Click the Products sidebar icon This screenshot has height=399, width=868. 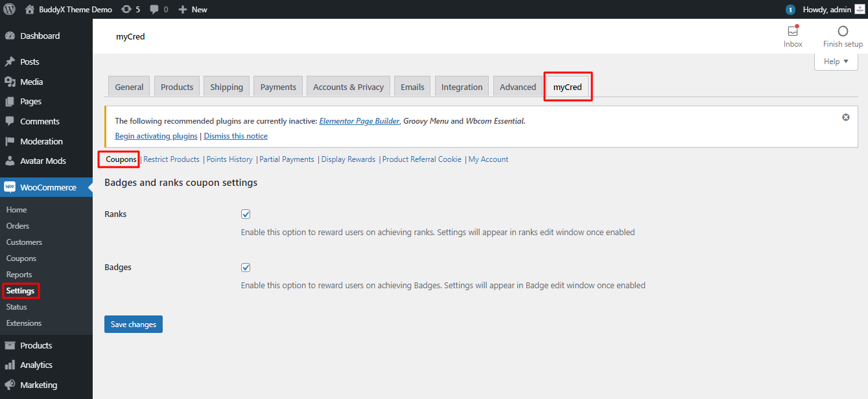10,345
